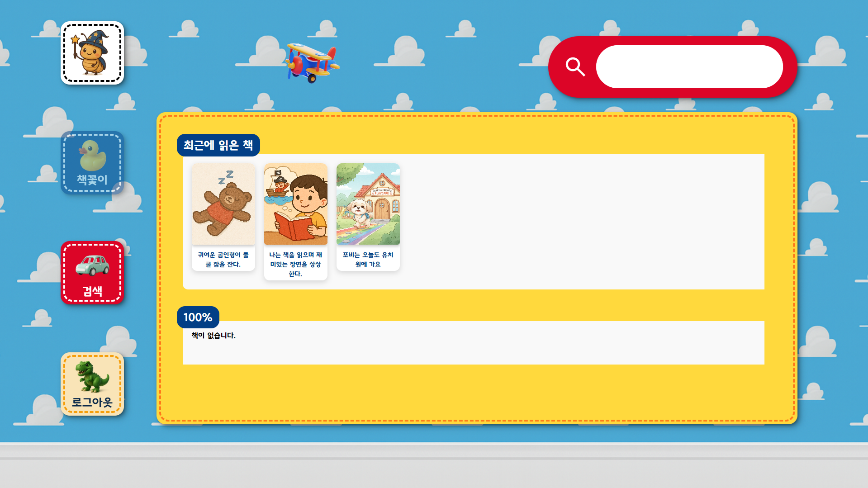This screenshot has width=868, height=488.
Task: Click the flying toy airplane
Action: tap(312, 63)
